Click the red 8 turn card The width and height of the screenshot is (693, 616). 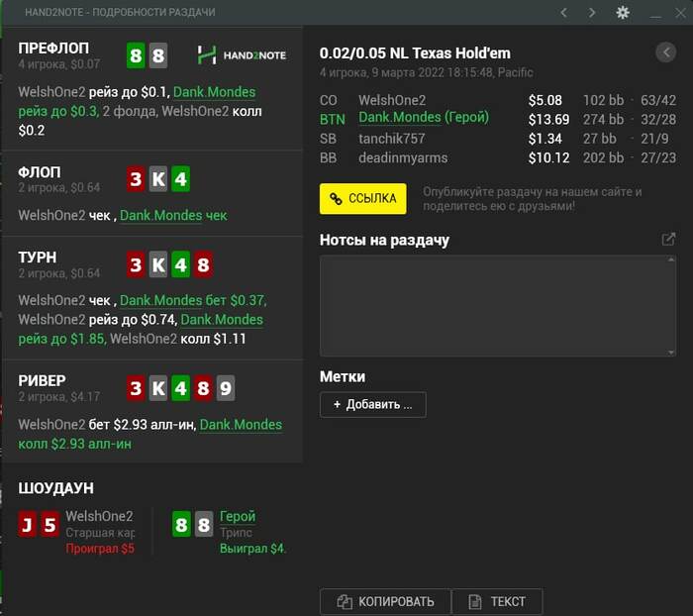click(x=203, y=264)
